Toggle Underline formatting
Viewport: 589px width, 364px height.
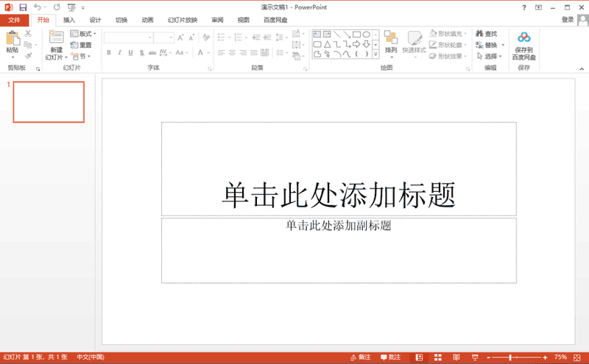pos(130,53)
